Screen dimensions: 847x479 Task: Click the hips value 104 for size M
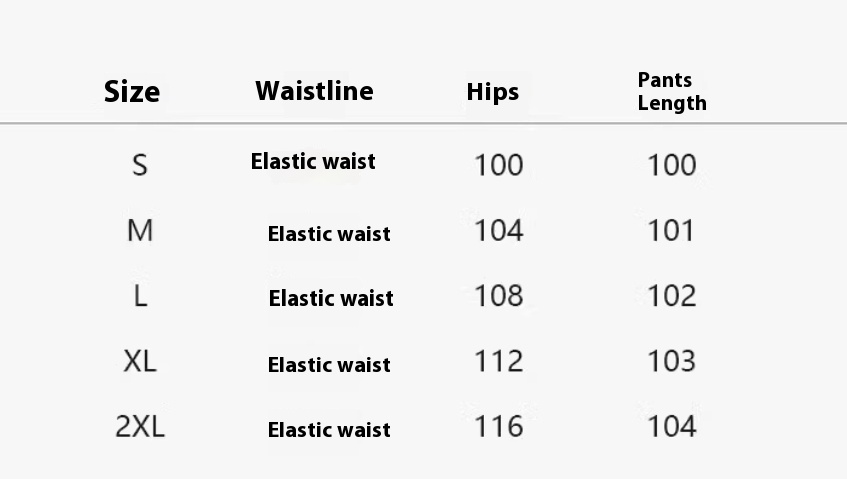click(498, 231)
